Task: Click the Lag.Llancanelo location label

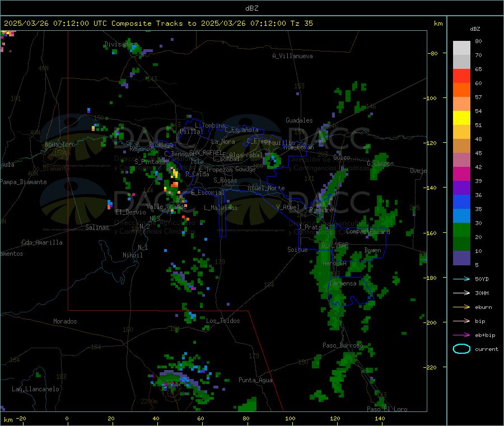Action: (x=35, y=389)
